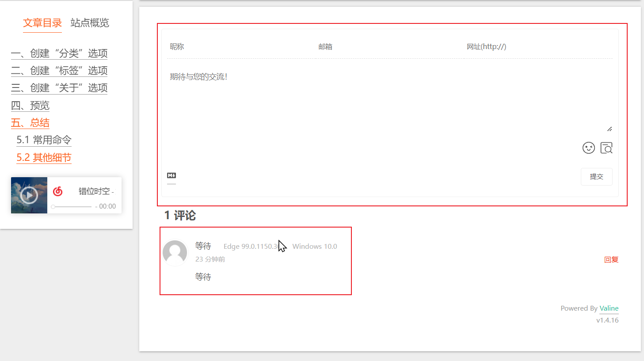Submit the comment with 提交 button
The height and width of the screenshot is (361, 644).
596,176
